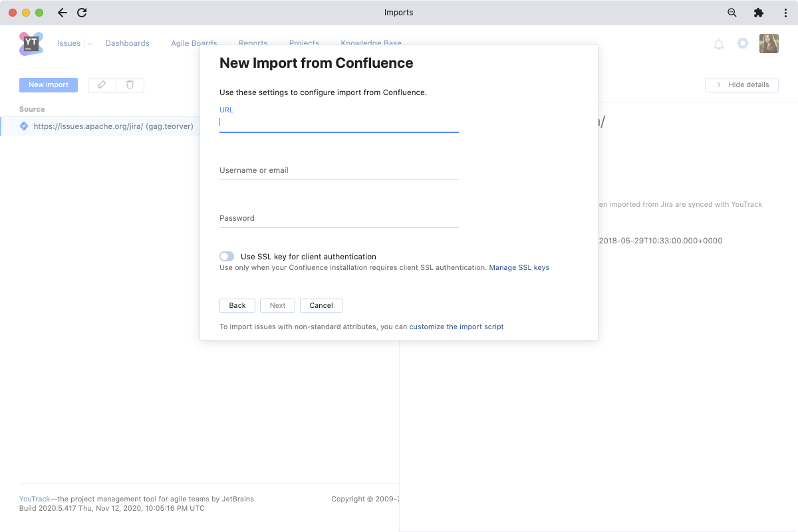The height and width of the screenshot is (532, 798).
Task: Click the New import button
Action: [49, 84]
